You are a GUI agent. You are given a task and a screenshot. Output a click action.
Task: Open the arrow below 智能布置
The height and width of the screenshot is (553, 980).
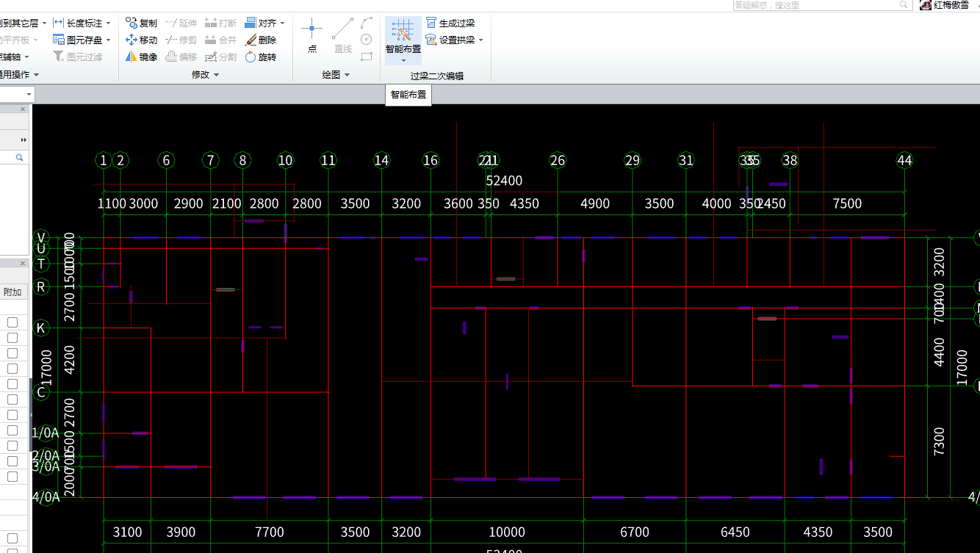tap(403, 60)
